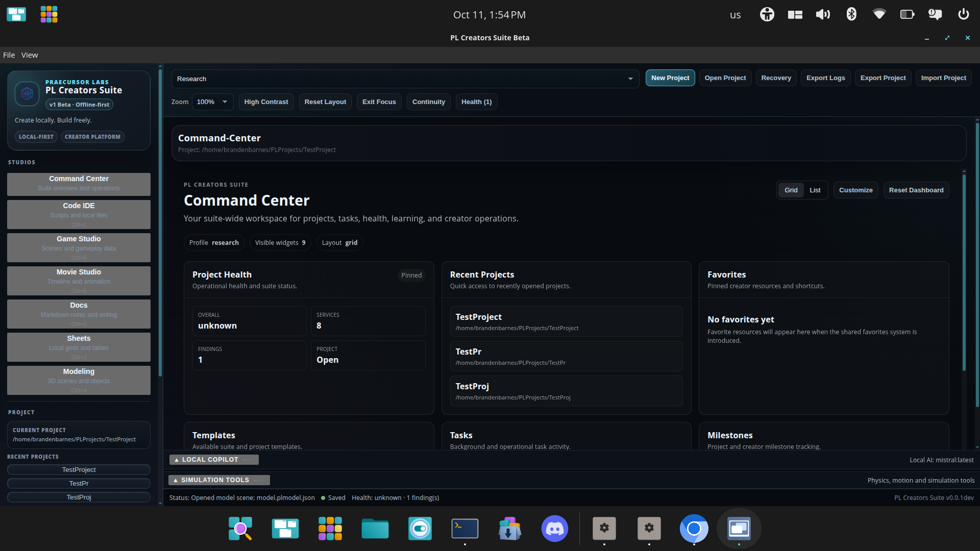Open the colorful app grid in the top bar
Image resolution: width=980 pixels, height=551 pixels.
pyautogui.click(x=49, y=14)
